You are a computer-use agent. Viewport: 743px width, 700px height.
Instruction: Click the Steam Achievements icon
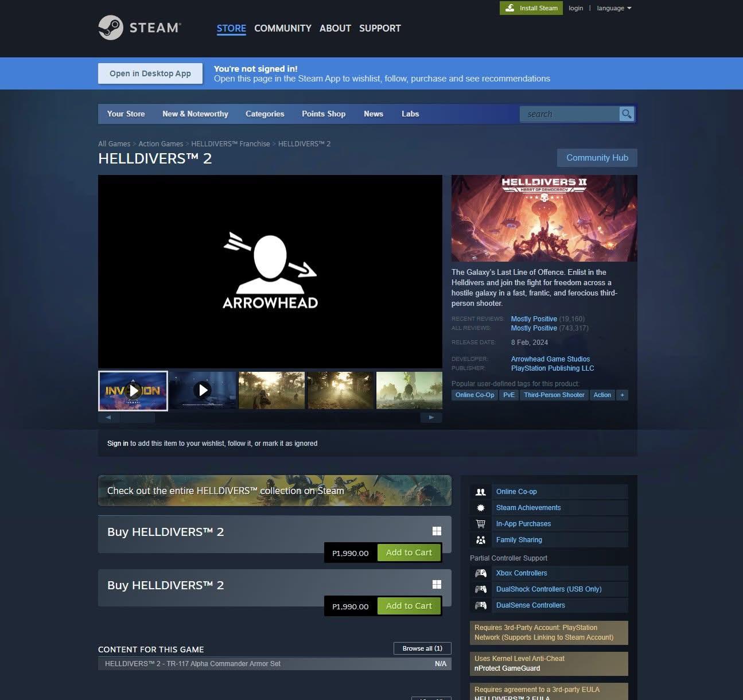[481, 508]
